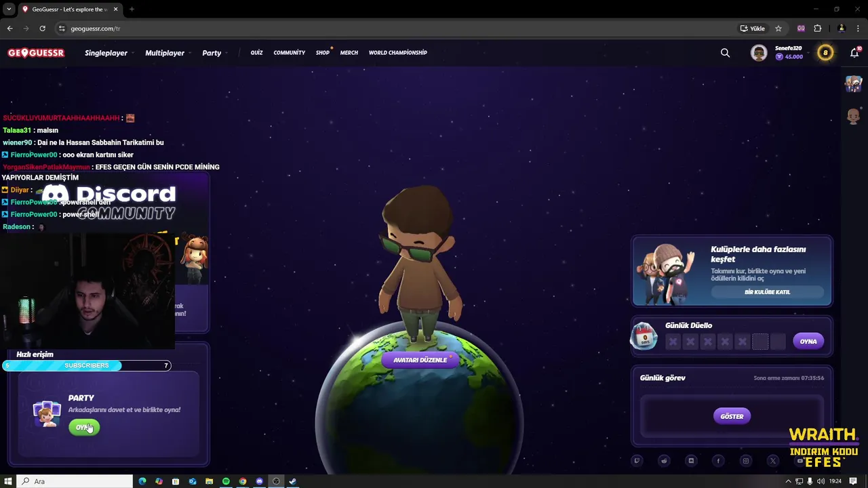Click AVATARI DÜZENLE button
The image size is (868, 488).
coord(420,360)
